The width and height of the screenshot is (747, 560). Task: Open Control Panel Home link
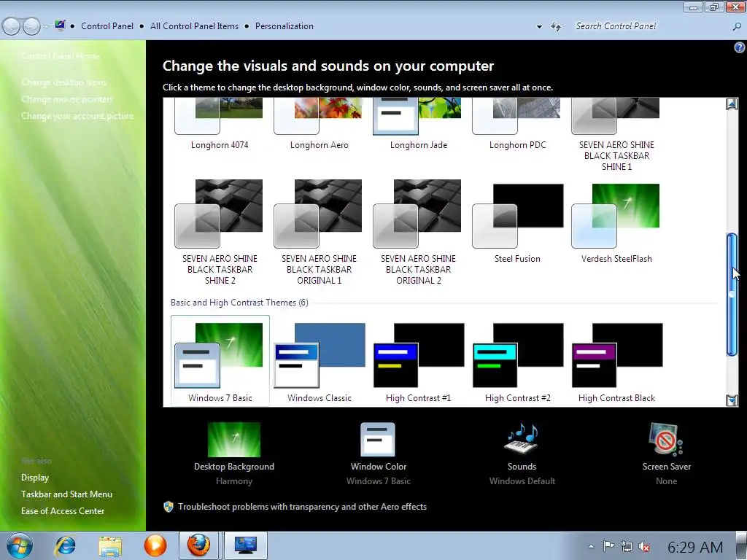click(61, 56)
